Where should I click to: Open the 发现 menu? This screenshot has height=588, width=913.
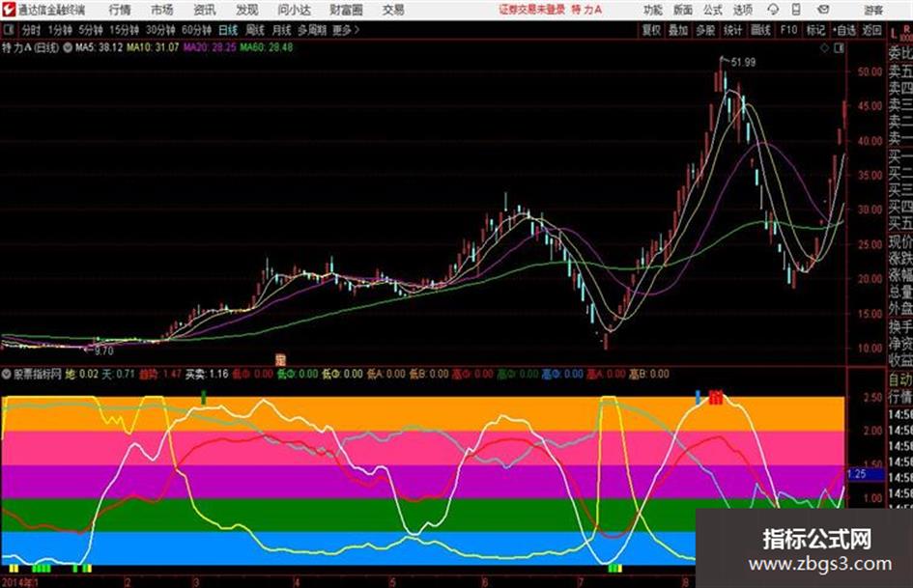coord(247,10)
